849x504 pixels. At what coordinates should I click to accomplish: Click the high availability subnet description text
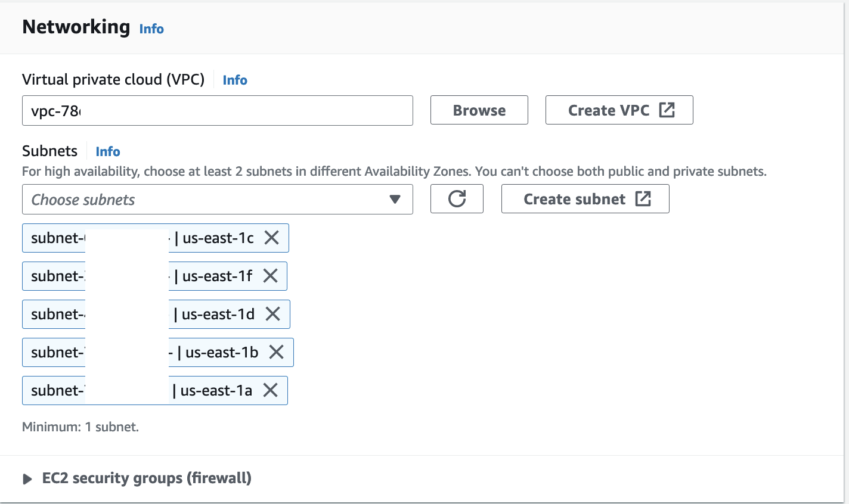click(x=394, y=172)
